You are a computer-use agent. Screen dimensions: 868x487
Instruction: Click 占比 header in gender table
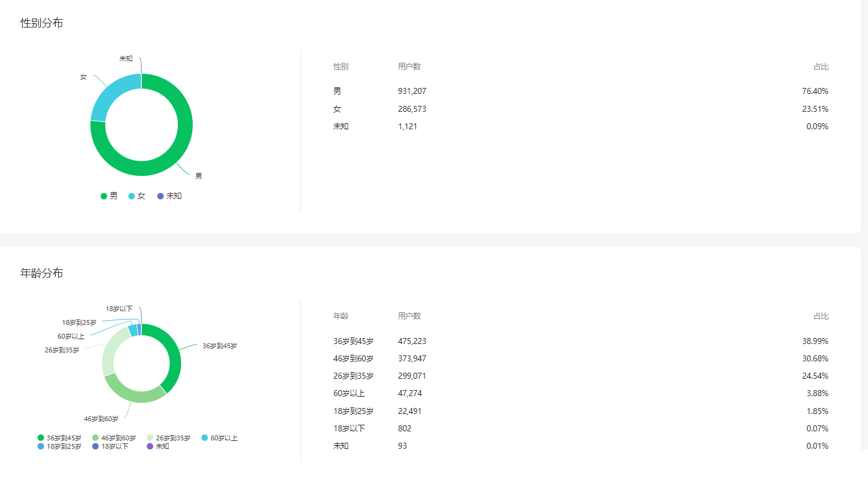821,66
